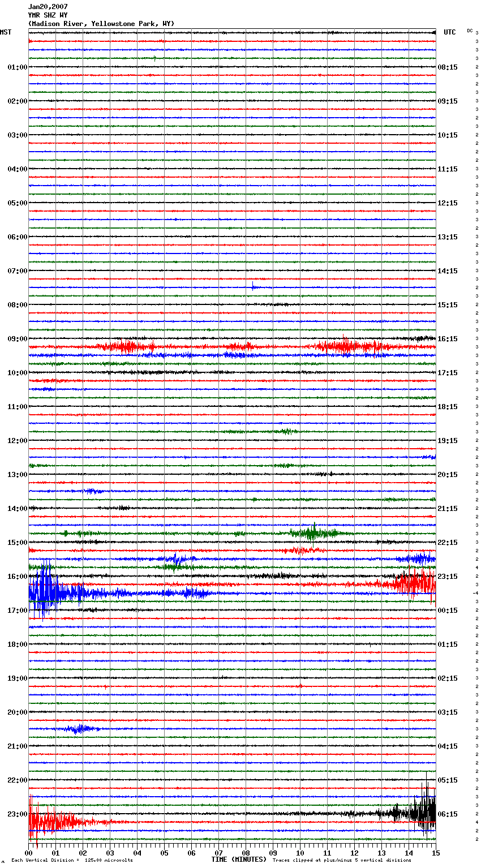The height and width of the screenshot is (868, 481).
Task: Click the 08:15 UTC time label
Action: (x=448, y=67)
